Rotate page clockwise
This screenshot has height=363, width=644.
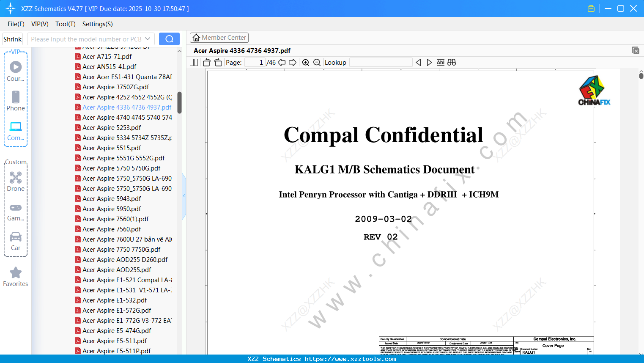[x=218, y=63]
